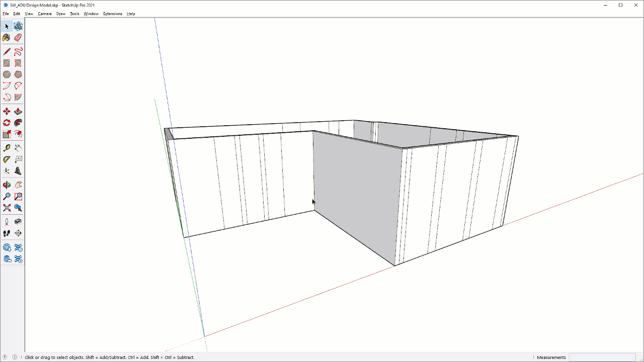Choose the Polygon tool
This screenshot has height=362, width=644.
coord(18,74)
